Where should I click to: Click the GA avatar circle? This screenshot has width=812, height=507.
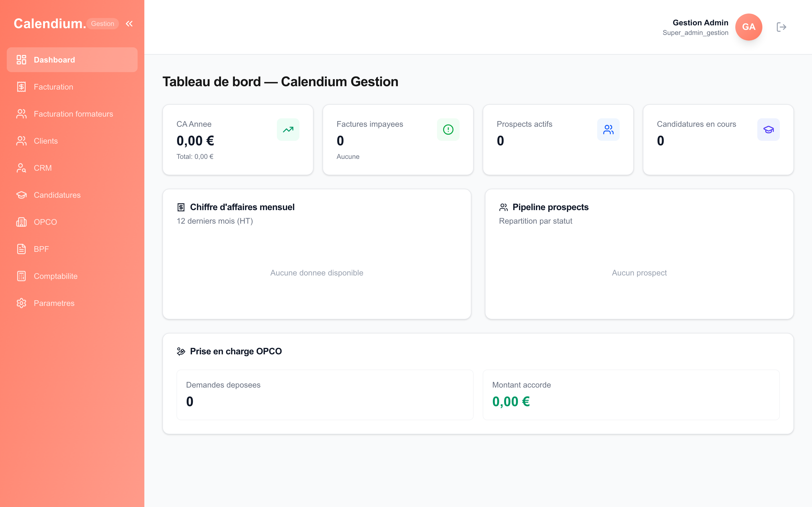tap(749, 27)
